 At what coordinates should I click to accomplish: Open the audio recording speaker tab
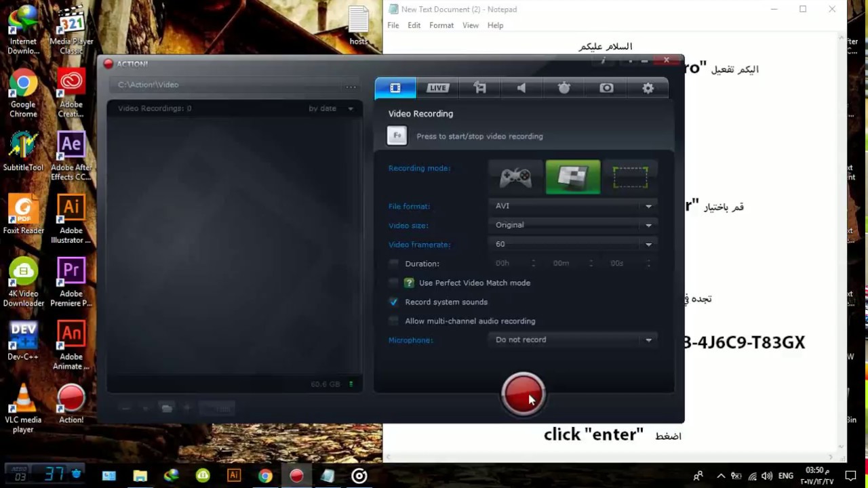click(x=521, y=88)
